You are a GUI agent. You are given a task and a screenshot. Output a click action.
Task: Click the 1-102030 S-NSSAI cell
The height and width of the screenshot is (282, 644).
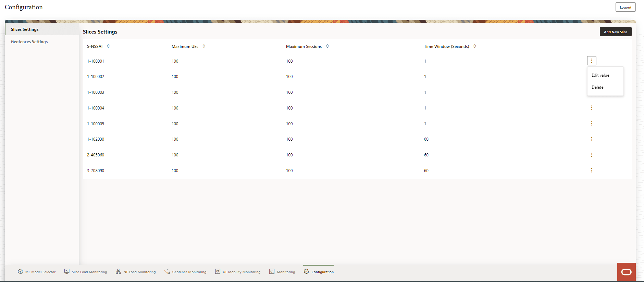[96, 139]
